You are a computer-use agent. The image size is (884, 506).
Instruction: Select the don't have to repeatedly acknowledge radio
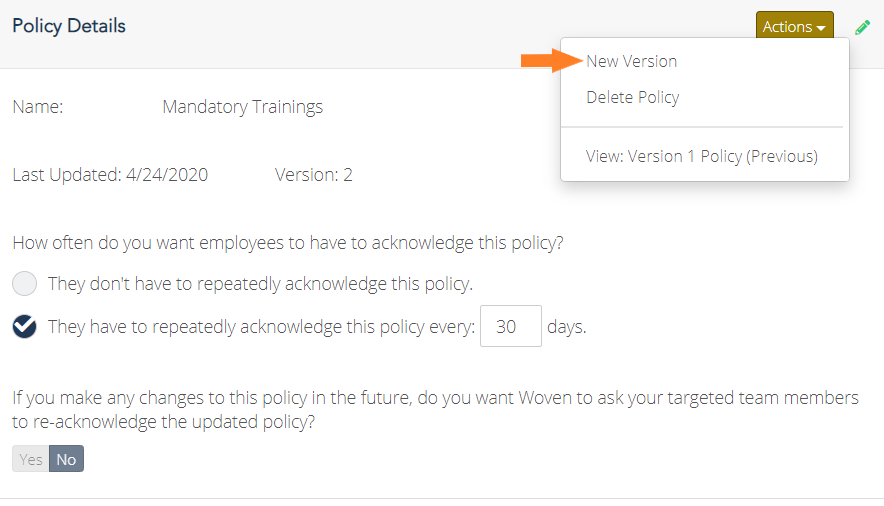coord(24,283)
